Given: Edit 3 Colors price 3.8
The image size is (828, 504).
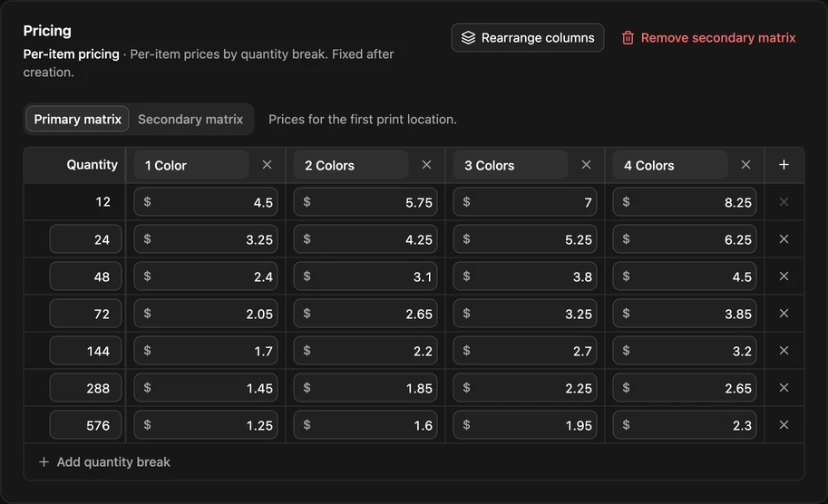Looking at the screenshot, I should click(x=525, y=276).
